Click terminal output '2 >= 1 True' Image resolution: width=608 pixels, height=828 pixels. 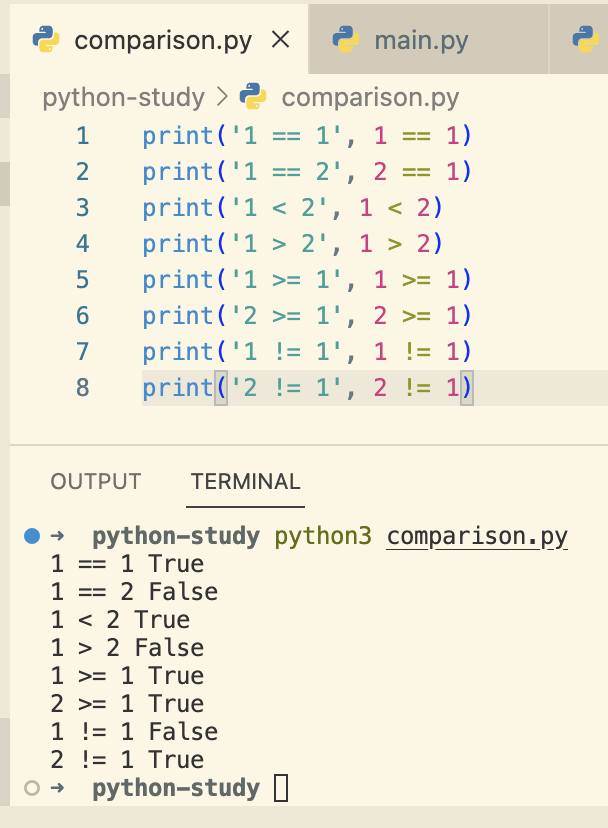click(x=127, y=704)
